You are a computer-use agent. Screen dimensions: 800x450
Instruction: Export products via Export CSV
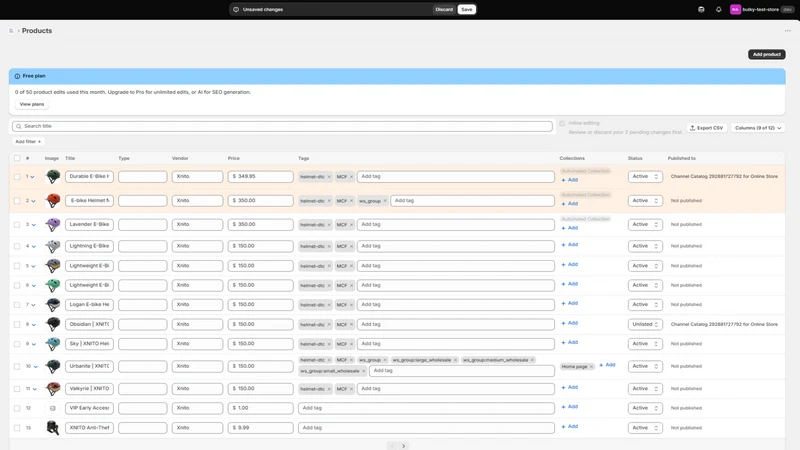tap(707, 128)
